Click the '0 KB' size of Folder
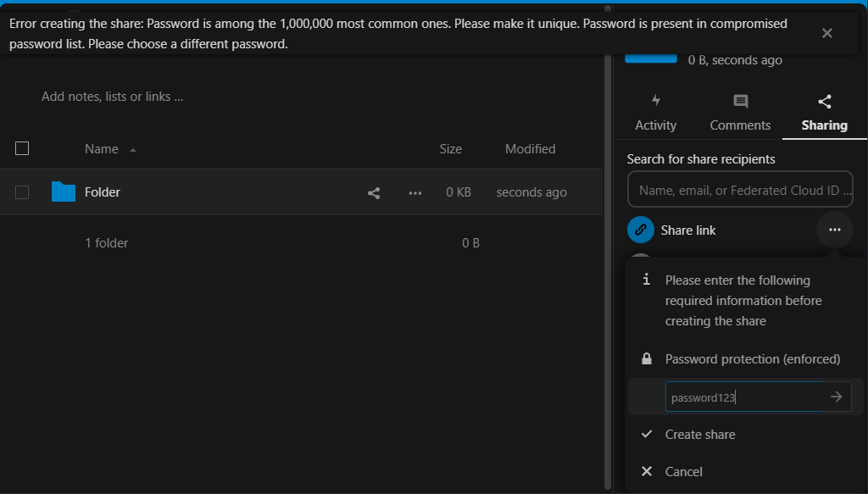This screenshot has width=868, height=494. pyautogui.click(x=459, y=192)
